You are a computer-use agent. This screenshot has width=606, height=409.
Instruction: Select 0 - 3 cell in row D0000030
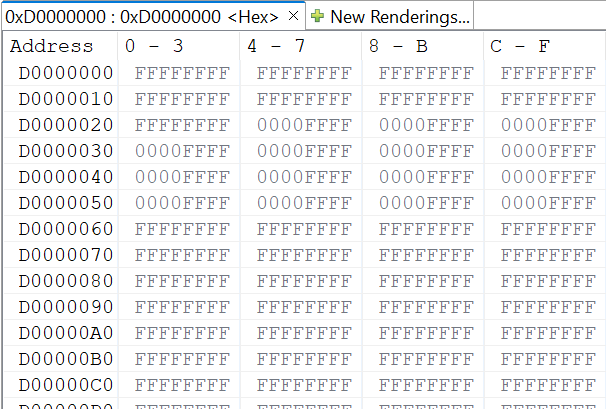tap(182, 151)
